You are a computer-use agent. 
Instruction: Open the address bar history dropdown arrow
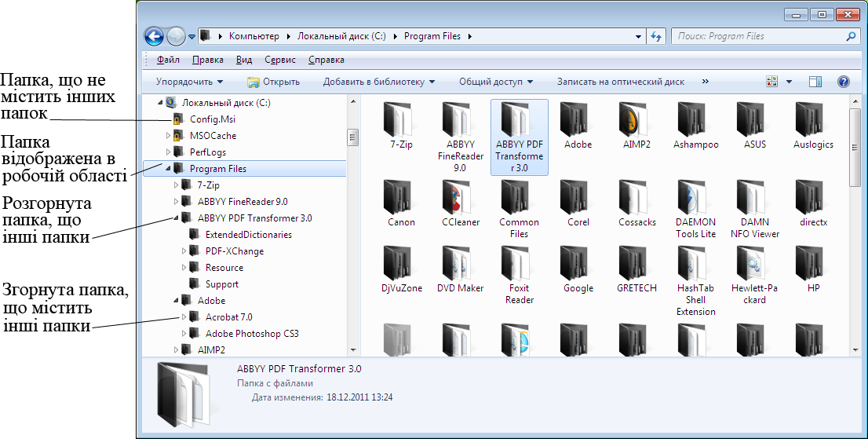click(638, 37)
